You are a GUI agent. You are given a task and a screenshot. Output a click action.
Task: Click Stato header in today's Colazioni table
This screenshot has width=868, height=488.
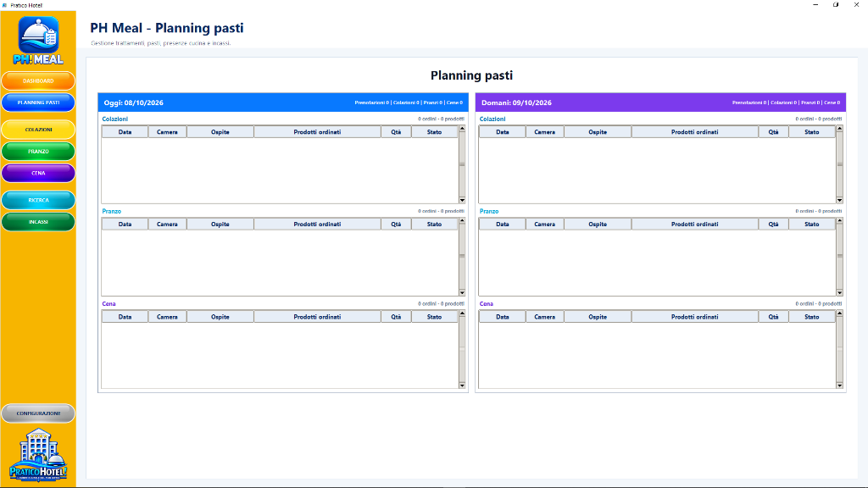[435, 131]
